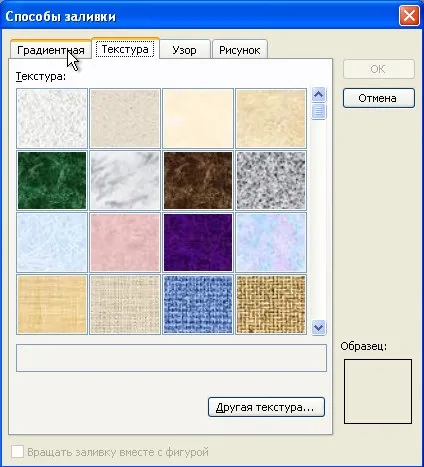Select the gray granite texture swatch

[x=271, y=180]
